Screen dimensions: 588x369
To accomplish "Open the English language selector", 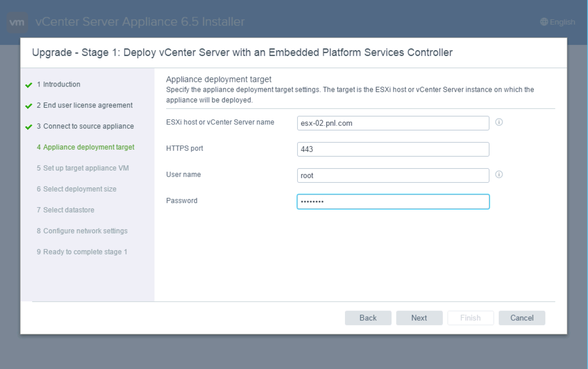I will (x=558, y=22).
